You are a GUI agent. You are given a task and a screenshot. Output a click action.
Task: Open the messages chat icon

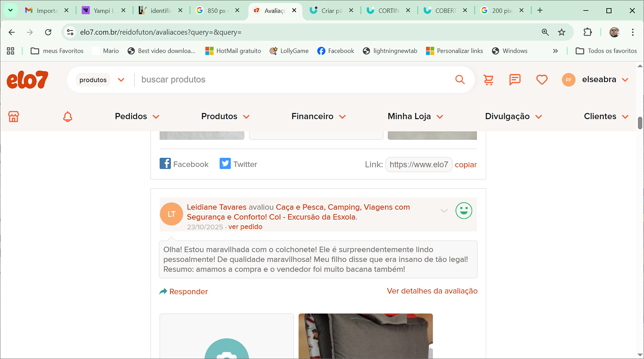[515, 80]
